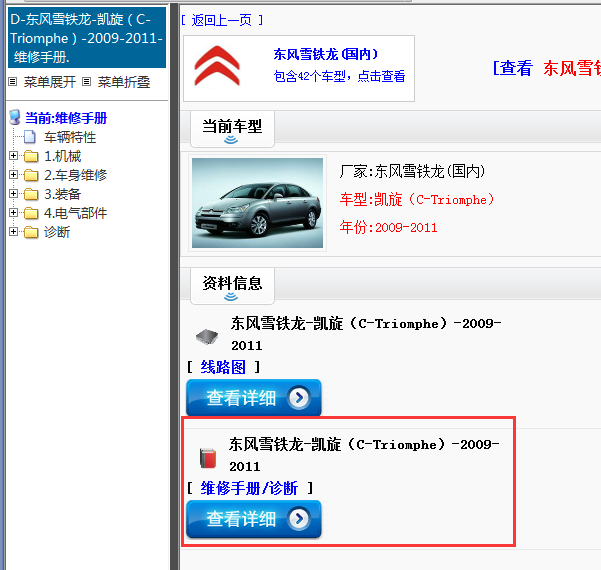Click the folder icon for 4.电气部件
The width and height of the screenshot is (601, 570).
click(x=31, y=213)
